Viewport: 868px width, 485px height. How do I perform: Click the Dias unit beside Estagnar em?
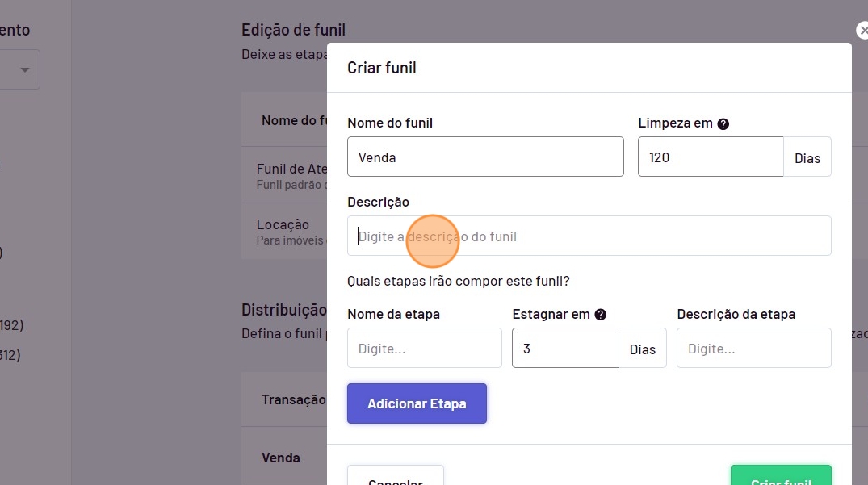click(x=642, y=349)
